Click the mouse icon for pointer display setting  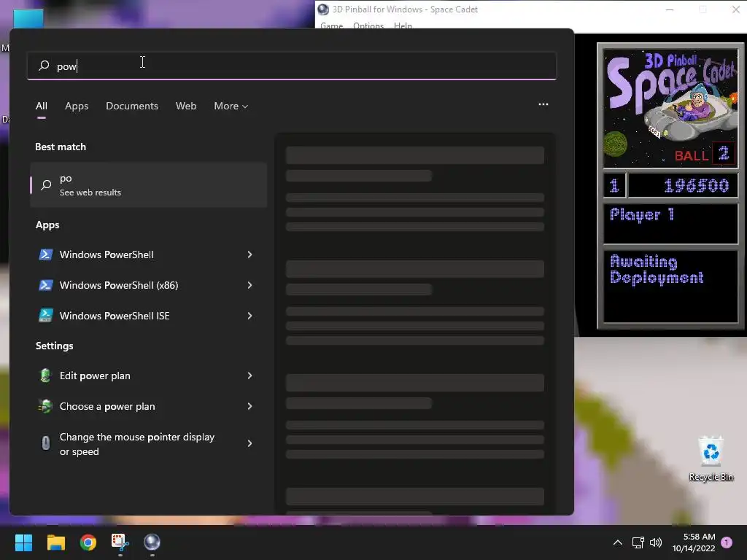pos(45,443)
